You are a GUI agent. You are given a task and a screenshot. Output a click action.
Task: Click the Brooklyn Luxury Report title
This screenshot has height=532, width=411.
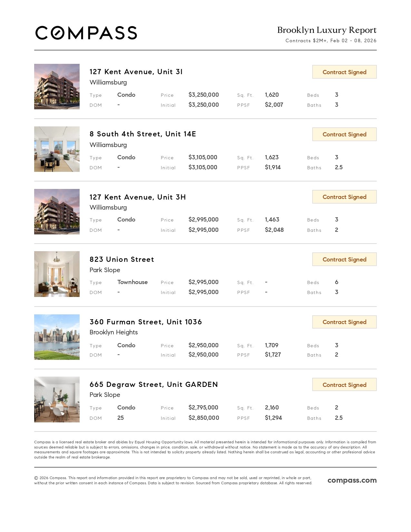point(327,30)
